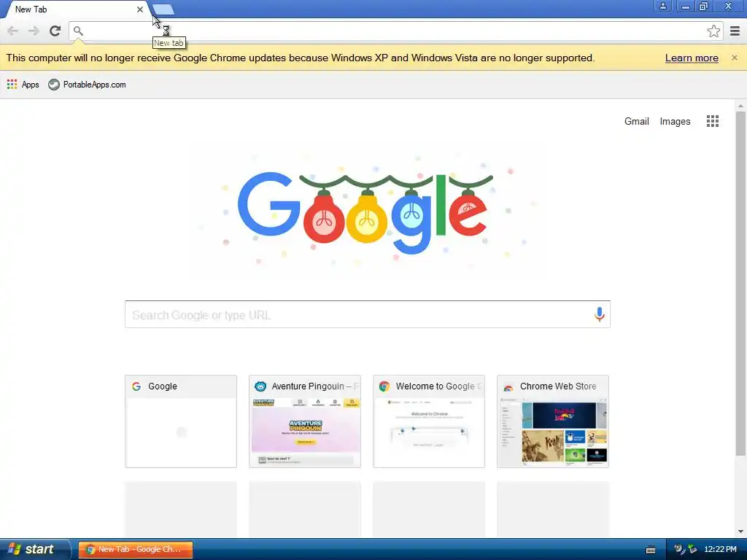This screenshot has width=747, height=560.
Task: Click the magnifier icon in the address bar
Action: click(x=78, y=31)
